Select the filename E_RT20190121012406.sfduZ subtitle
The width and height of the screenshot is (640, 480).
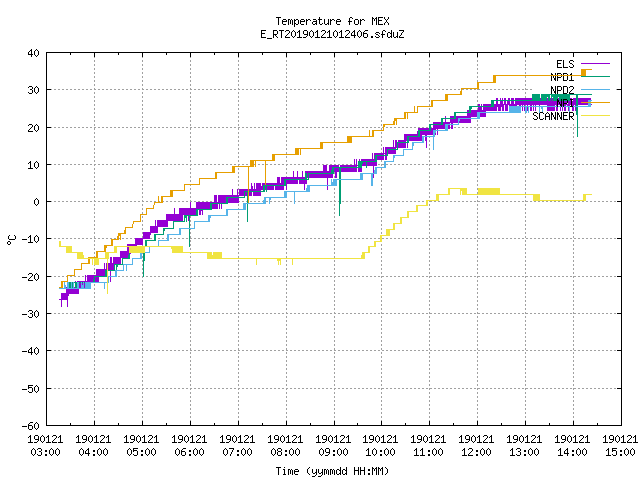(332, 34)
